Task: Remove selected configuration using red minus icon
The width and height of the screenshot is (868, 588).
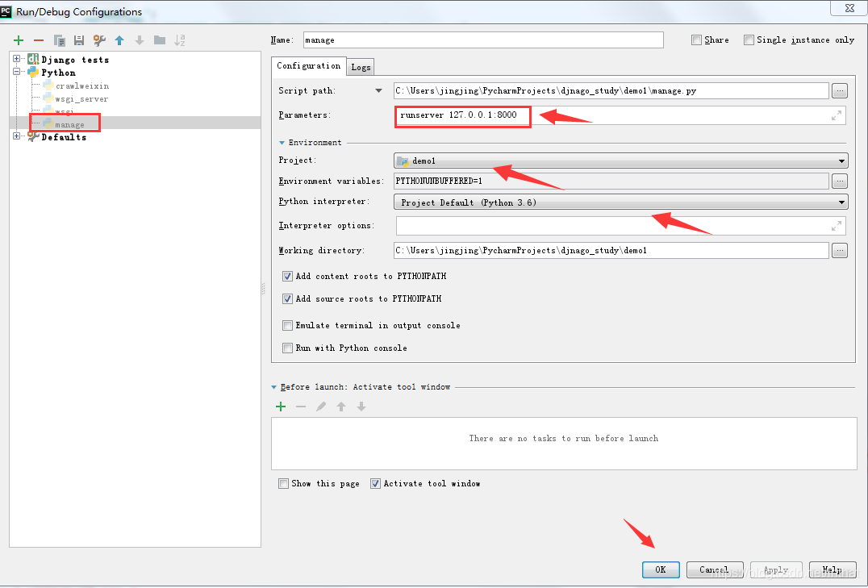Action: 39,40
